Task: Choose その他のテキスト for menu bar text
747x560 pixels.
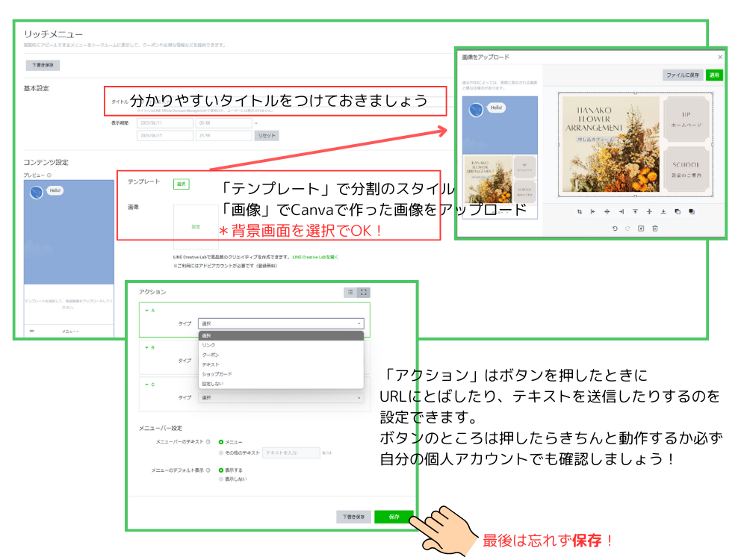Action: coord(220,454)
